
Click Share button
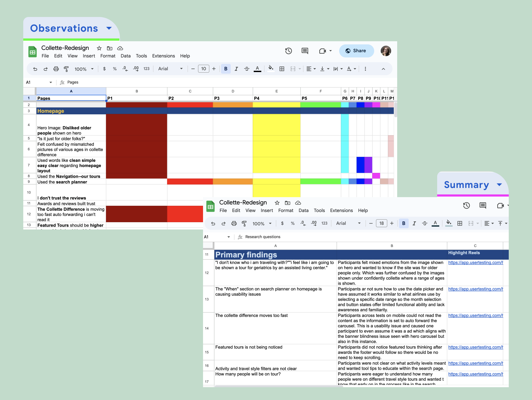[356, 51]
